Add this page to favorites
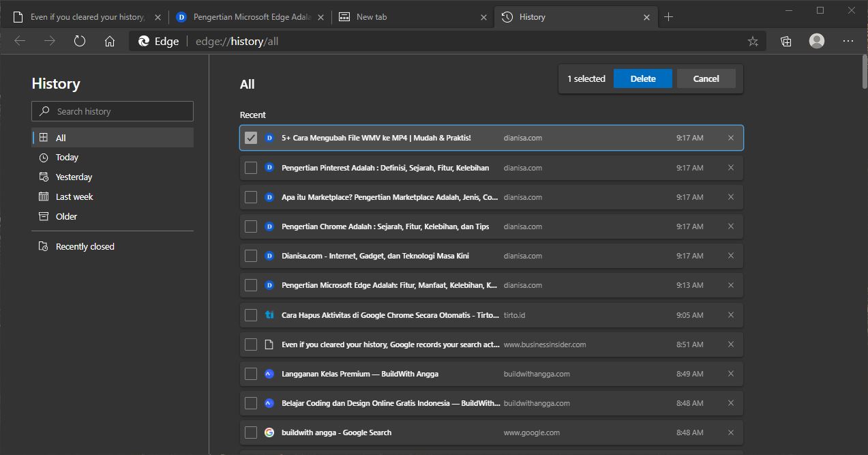Image resolution: width=868 pixels, height=455 pixels. [752, 41]
